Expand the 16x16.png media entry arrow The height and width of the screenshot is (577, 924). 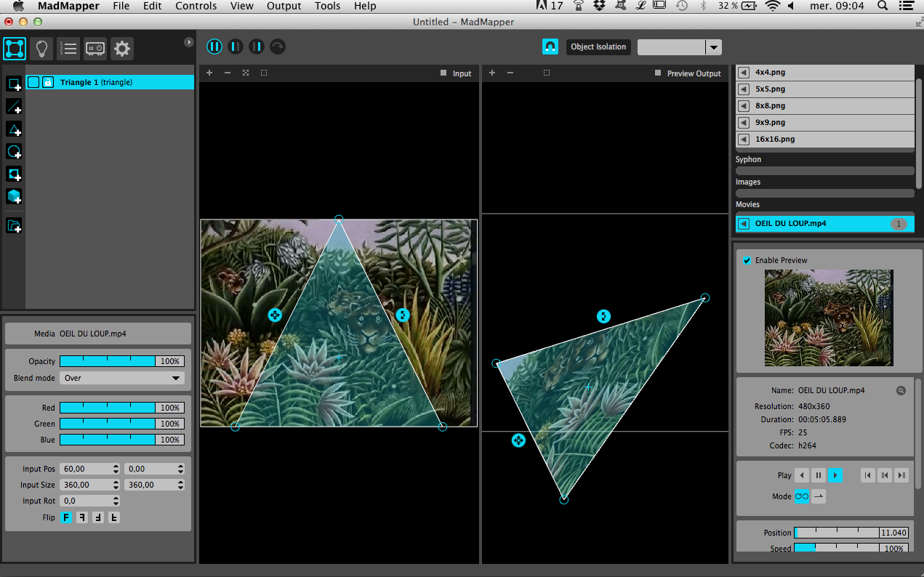(744, 139)
